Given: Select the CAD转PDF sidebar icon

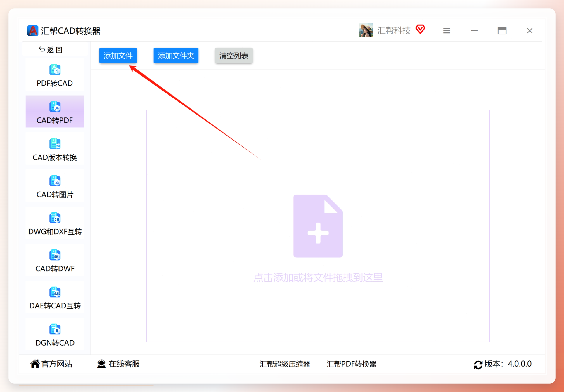Looking at the screenshot, I should [55, 107].
